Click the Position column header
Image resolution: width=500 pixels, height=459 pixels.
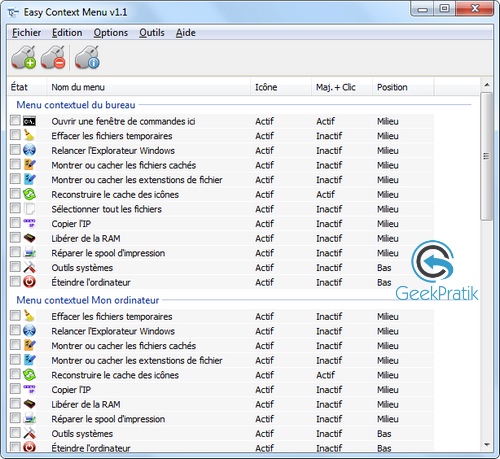[403, 87]
